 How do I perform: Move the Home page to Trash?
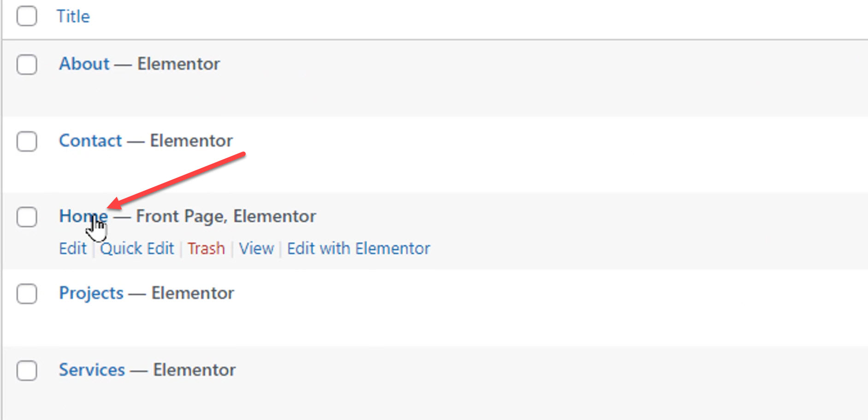click(x=206, y=249)
